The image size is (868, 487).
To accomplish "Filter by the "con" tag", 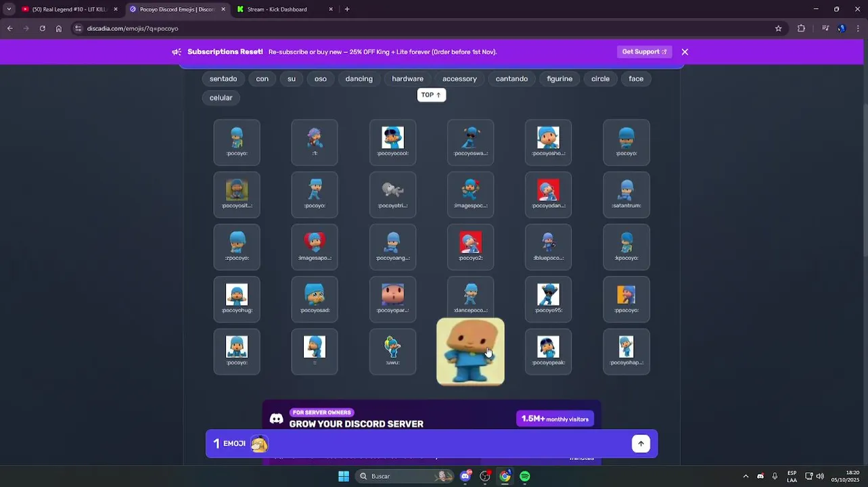I will point(262,78).
